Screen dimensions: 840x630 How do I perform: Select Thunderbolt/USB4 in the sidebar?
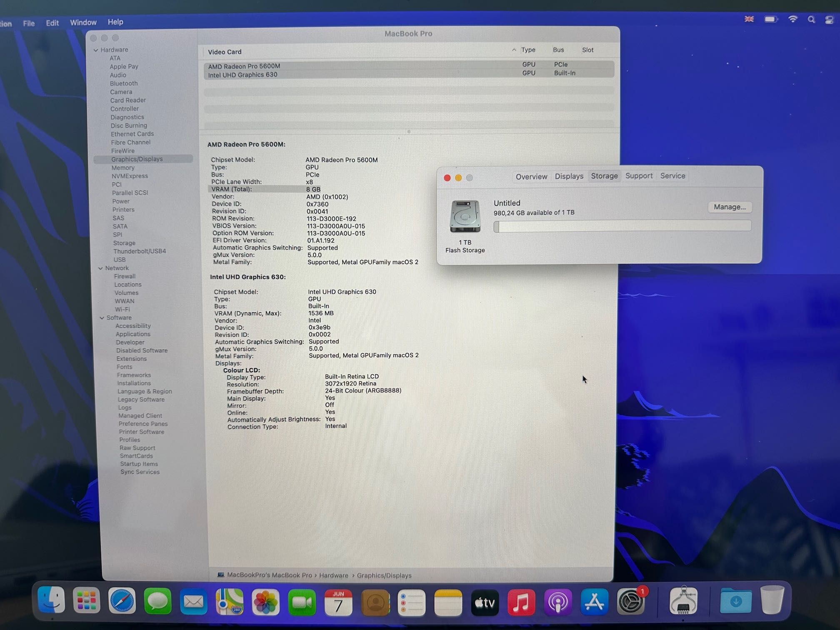140,251
